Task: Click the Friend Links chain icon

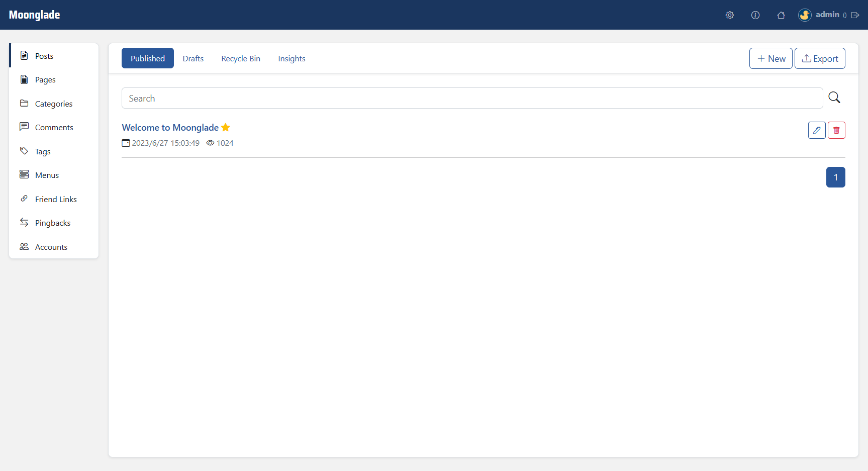Action: 24,199
